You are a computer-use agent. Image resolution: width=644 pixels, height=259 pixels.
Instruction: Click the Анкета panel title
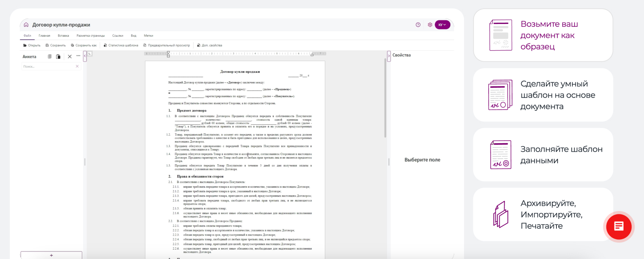pos(30,57)
